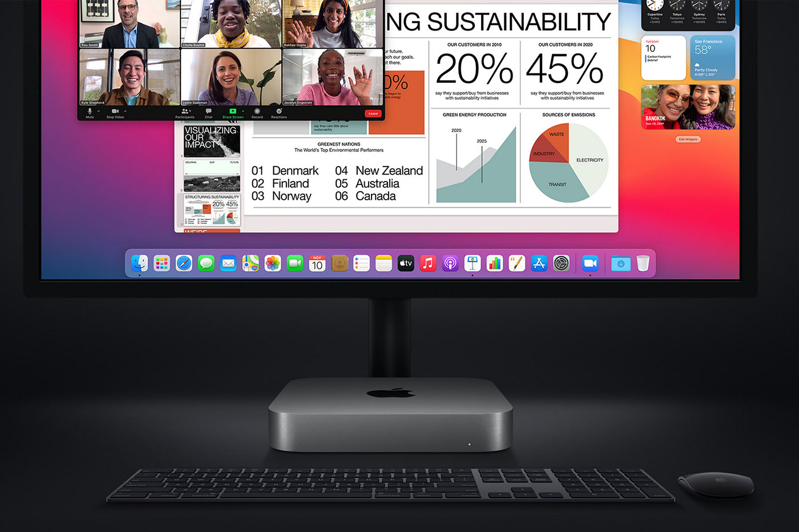Open Reactions in Zoom toolbar
Image resolution: width=799 pixels, height=532 pixels.
(279, 113)
